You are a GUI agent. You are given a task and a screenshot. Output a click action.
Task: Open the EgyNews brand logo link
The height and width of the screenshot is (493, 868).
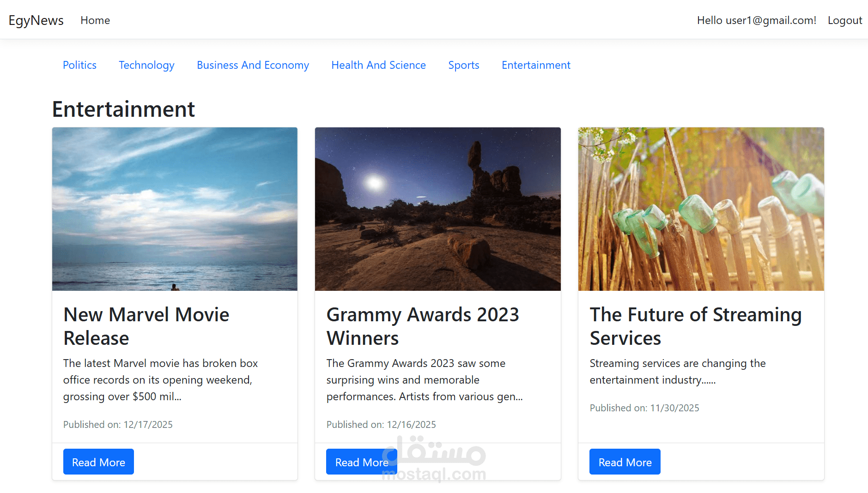click(36, 20)
